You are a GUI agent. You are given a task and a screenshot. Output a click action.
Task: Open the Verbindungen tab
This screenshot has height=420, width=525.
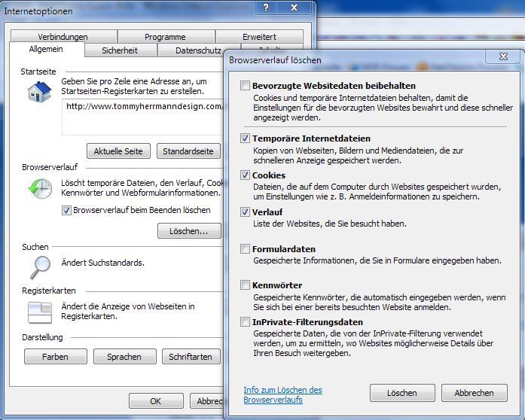pyautogui.click(x=63, y=37)
